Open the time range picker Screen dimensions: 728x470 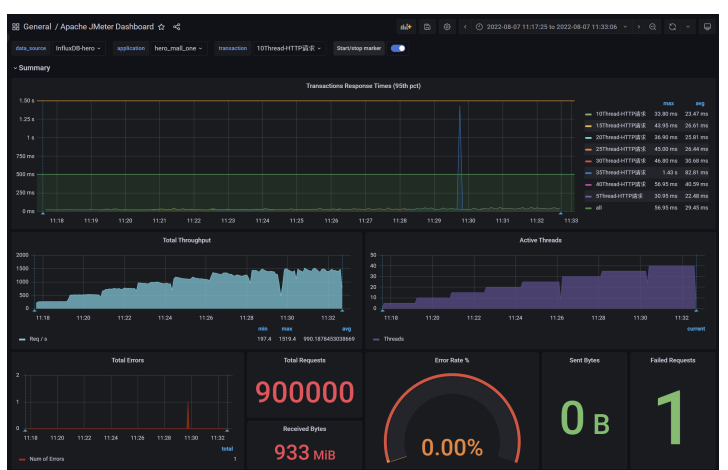552,27
